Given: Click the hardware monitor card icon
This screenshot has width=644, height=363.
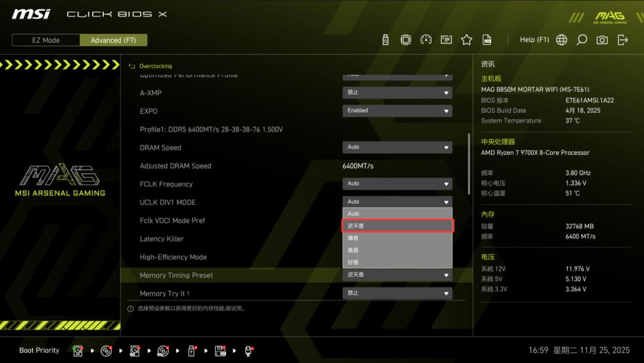Looking at the screenshot, I should point(446,40).
